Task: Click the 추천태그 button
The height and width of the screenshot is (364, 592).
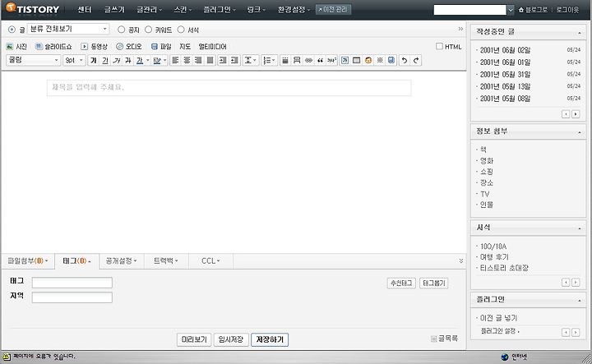Action: click(401, 283)
